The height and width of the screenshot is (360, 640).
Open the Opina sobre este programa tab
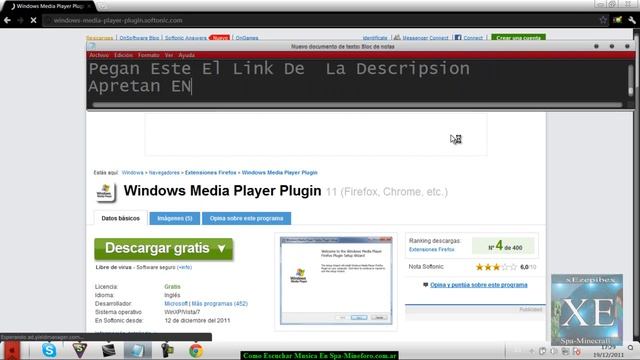pos(247,218)
